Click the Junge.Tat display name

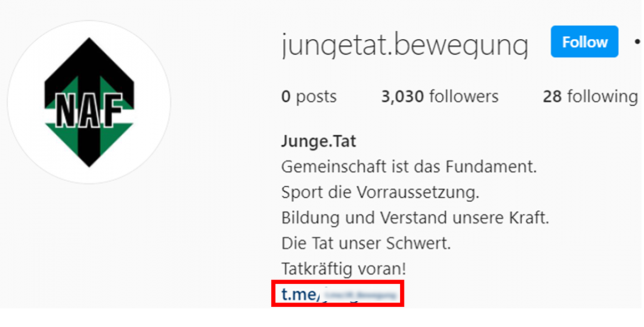click(x=318, y=142)
